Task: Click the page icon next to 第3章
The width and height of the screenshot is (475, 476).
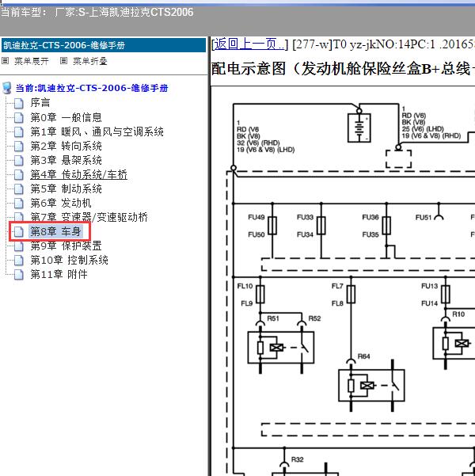Action: pyautogui.click(x=19, y=160)
